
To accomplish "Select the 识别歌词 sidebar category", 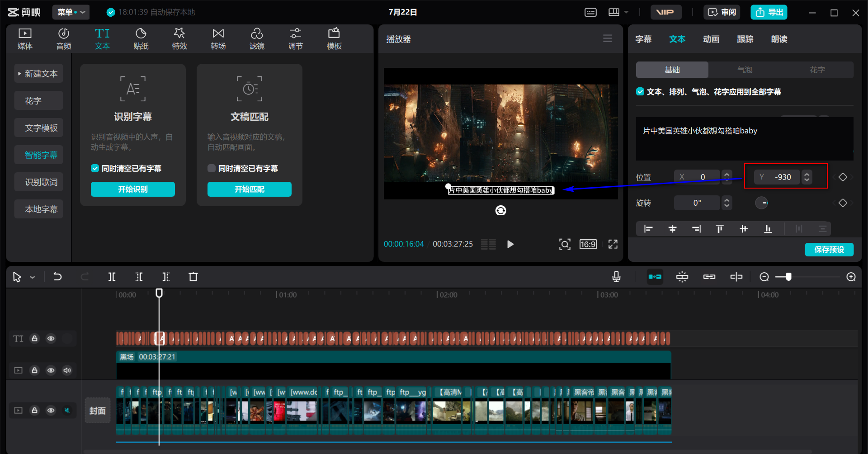I will click(38, 182).
